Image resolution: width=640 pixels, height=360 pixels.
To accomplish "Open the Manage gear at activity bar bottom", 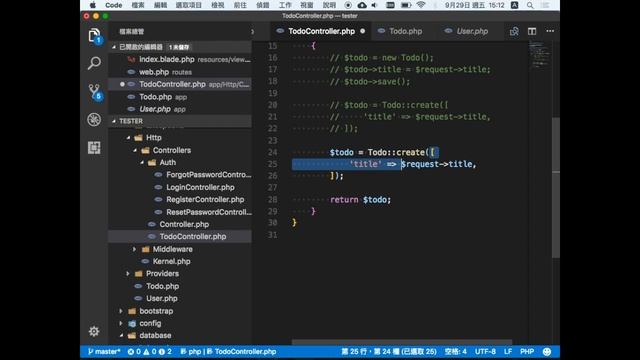I will click(x=94, y=331).
